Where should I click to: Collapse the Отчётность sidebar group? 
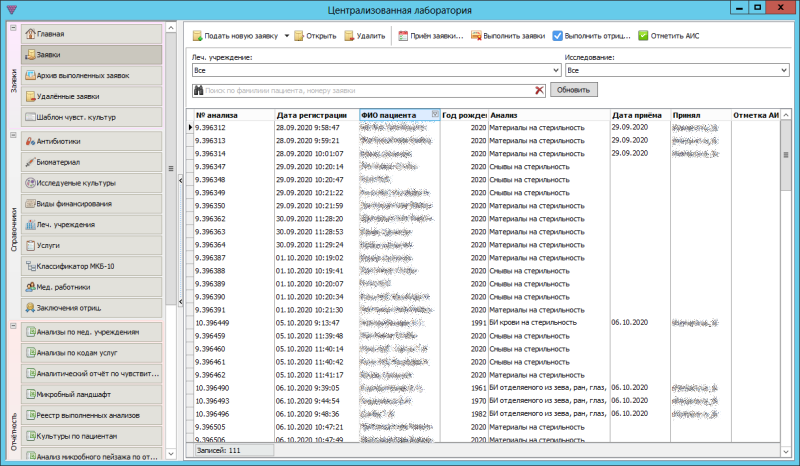[x=13, y=325]
